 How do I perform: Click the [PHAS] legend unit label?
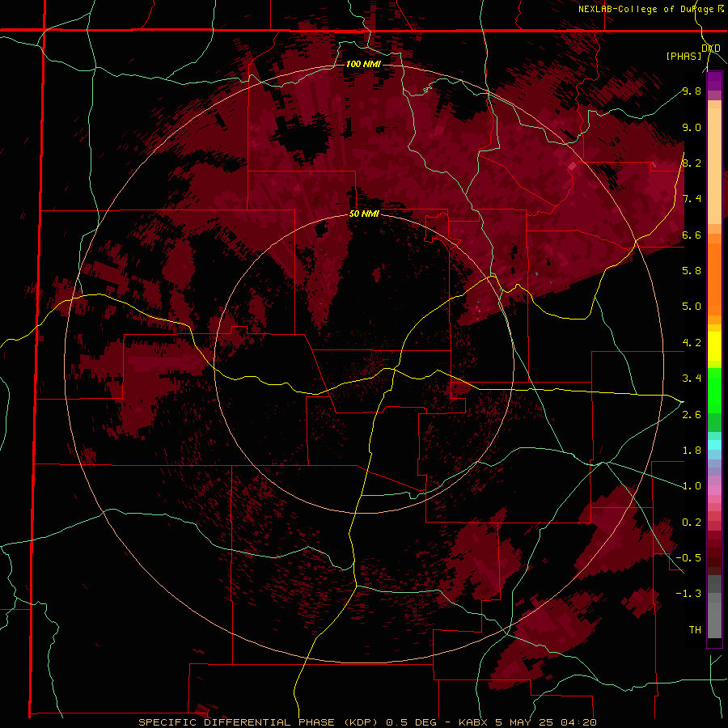click(x=684, y=56)
